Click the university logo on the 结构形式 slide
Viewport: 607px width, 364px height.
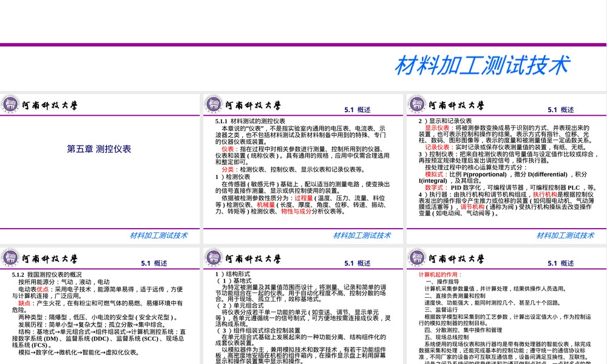[213, 258]
